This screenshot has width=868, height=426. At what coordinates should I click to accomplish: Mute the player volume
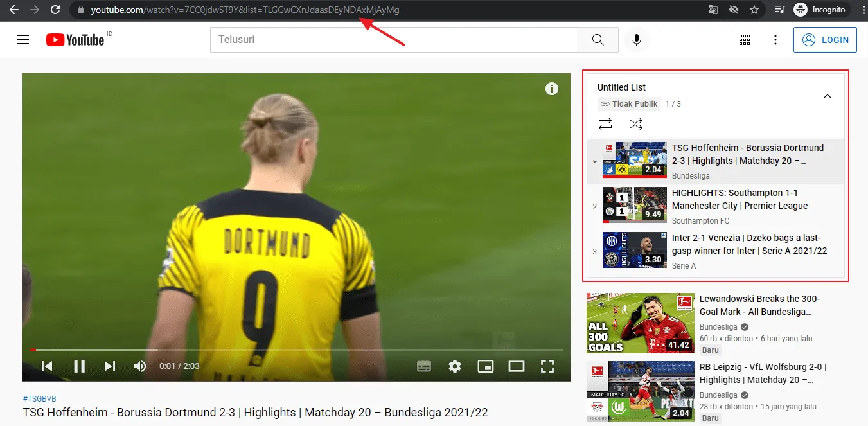coord(140,366)
